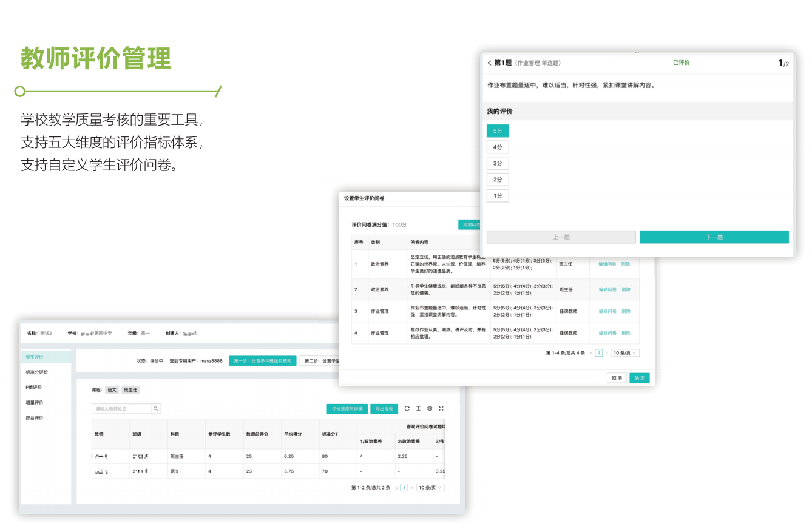Viewport: 812px width, 529px height.
Task: Open the 综合评价 sidebar item
Action: click(x=46, y=418)
